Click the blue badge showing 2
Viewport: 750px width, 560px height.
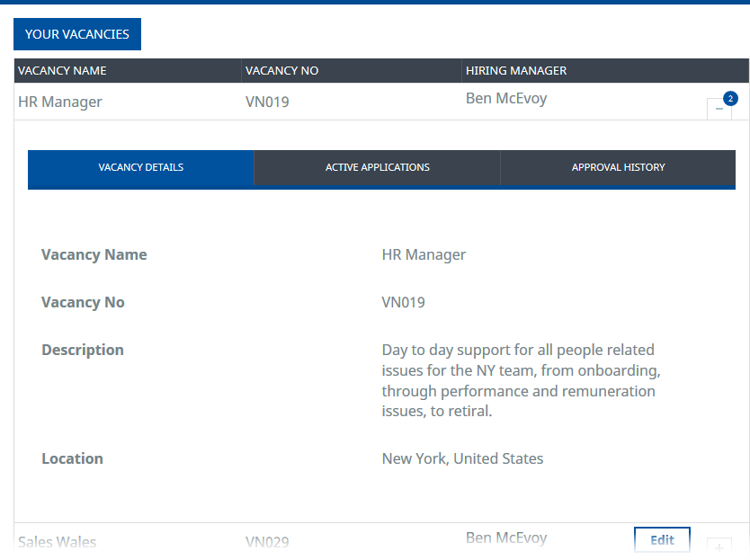pos(730,98)
